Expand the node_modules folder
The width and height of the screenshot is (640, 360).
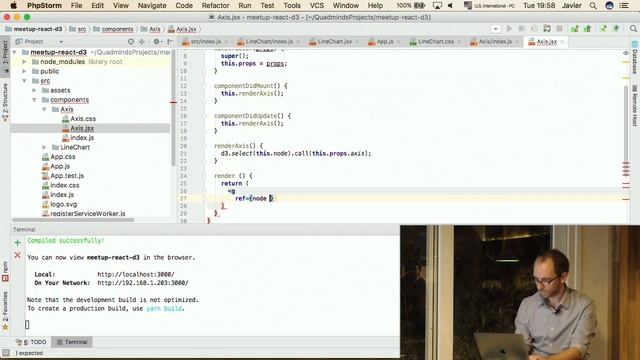[x=24, y=62]
